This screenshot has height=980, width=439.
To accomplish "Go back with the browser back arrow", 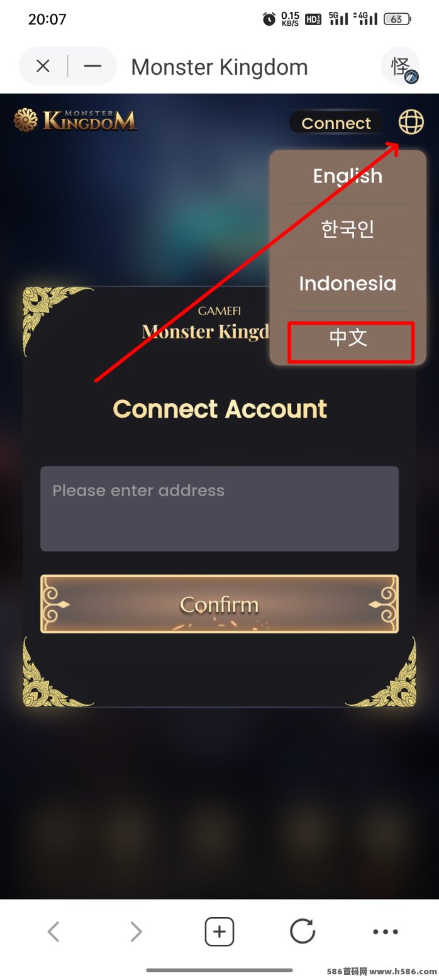I will 53,932.
